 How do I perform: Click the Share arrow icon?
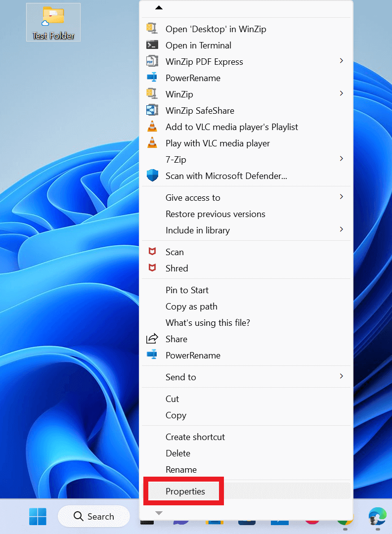(152, 339)
